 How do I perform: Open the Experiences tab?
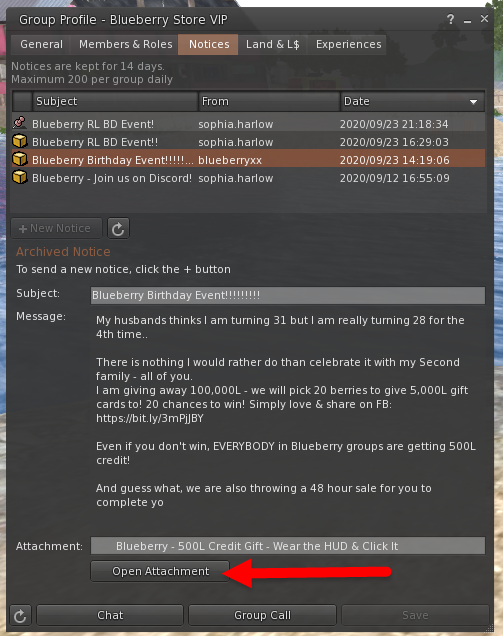pos(348,44)
